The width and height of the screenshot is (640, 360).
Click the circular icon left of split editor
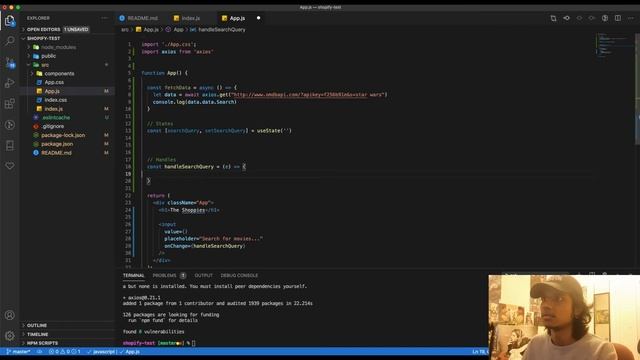pyautogui.click(x=605, y=18)
